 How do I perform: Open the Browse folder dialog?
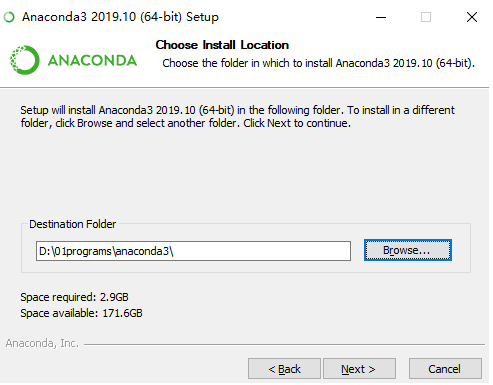coord(408,250)
